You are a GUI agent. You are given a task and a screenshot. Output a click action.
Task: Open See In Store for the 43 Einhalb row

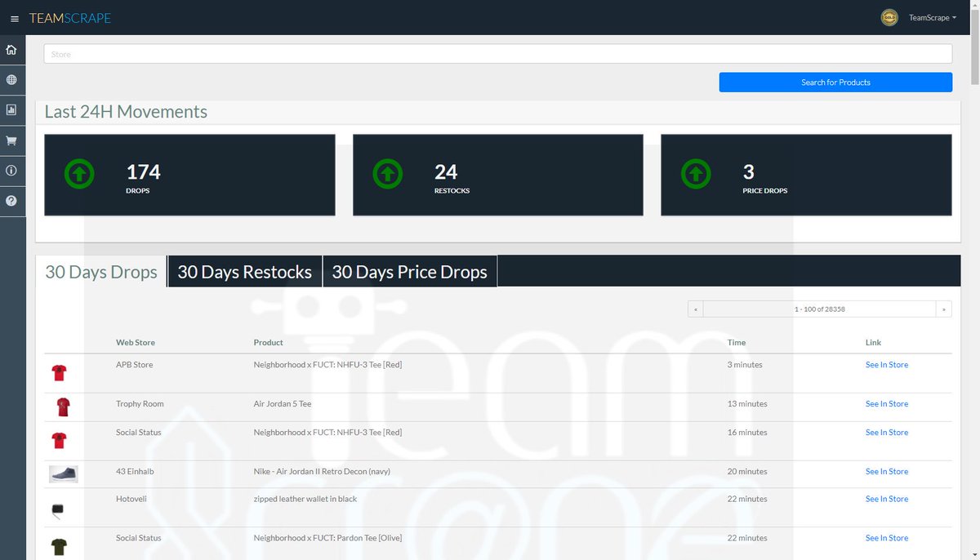pyautogui.click(x=887, y=472)
